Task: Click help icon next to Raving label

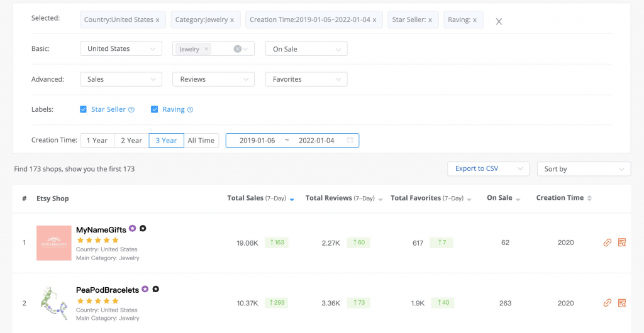Action: 190,109
